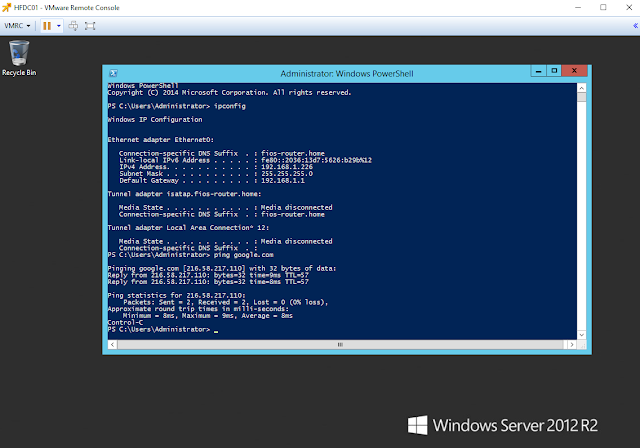This screenshot has height=448, width=640.
Task: Expand the power options arrow beside pause
Action: click(59, 26)
